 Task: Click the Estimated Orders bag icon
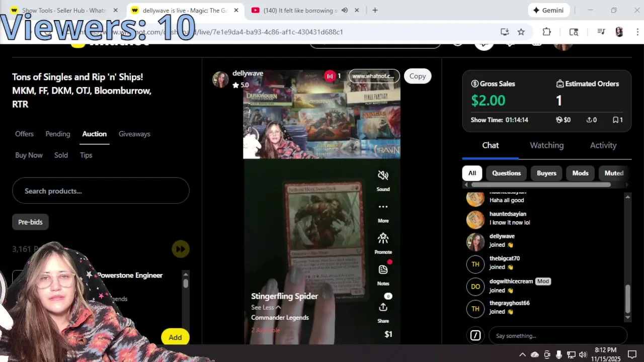[559, 83]
